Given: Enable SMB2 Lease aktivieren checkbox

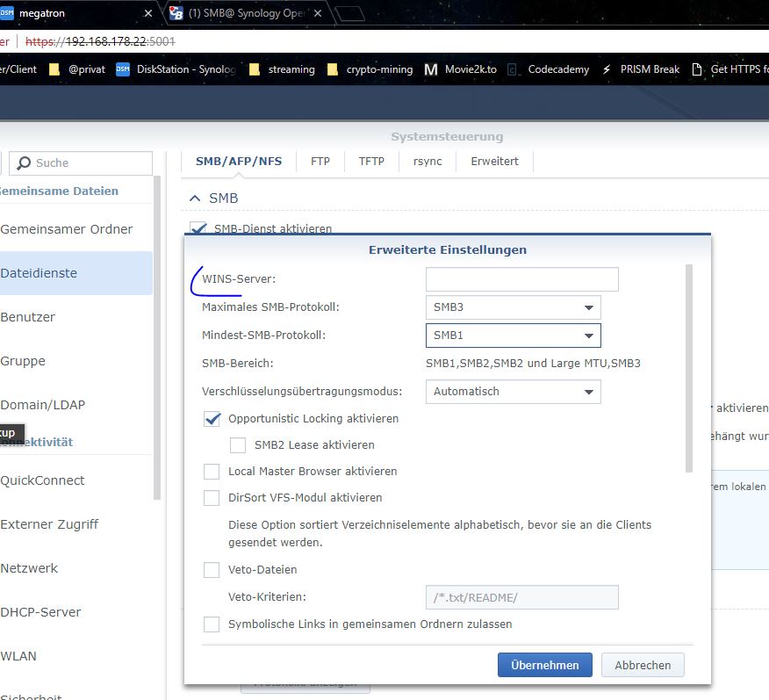Looking at the screenshot, I should point(238,445).
